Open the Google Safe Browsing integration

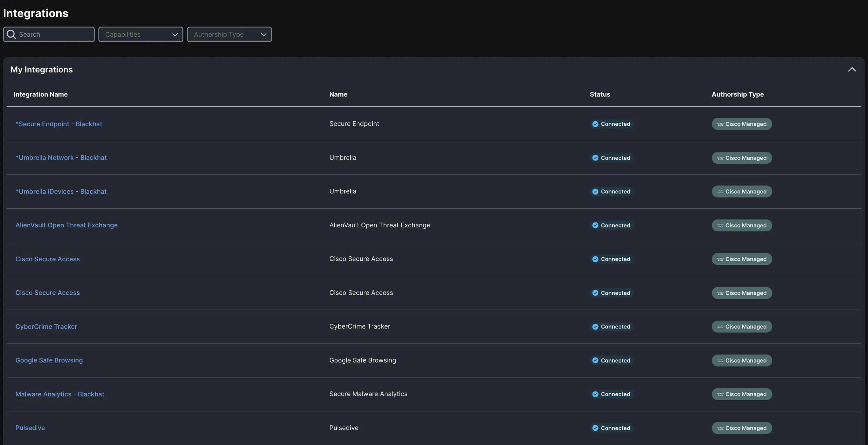(49, 360)
